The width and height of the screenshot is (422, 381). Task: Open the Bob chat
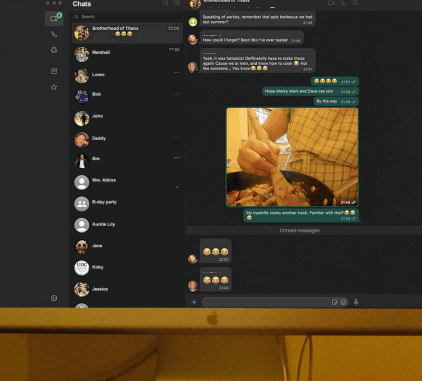pyautogui.click(x=127, y=97)
